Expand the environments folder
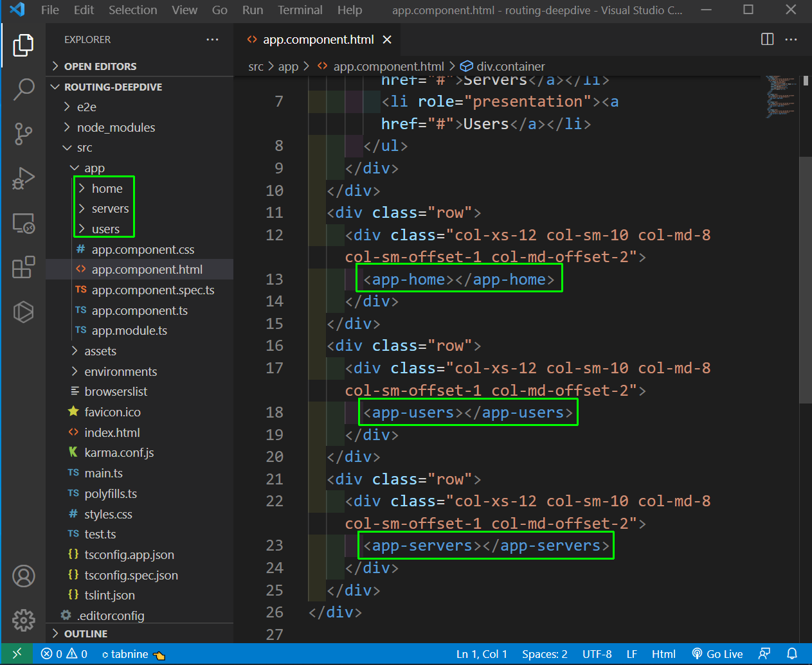 pos(140,371)
